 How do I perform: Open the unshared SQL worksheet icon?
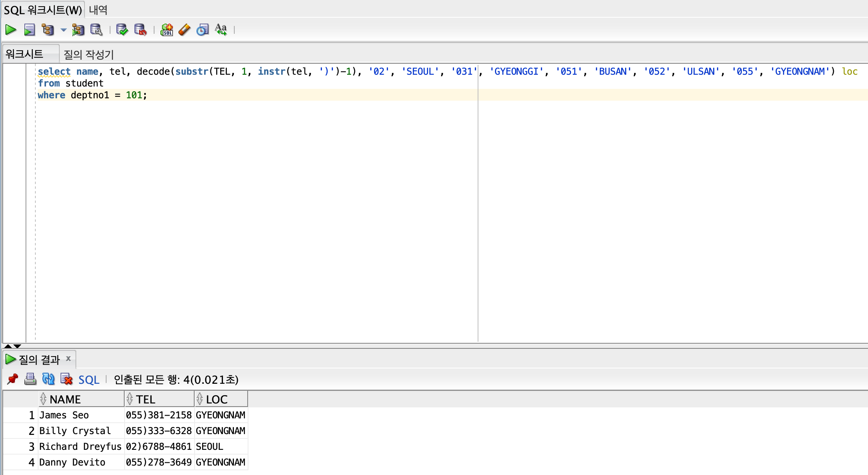(166, 29)
